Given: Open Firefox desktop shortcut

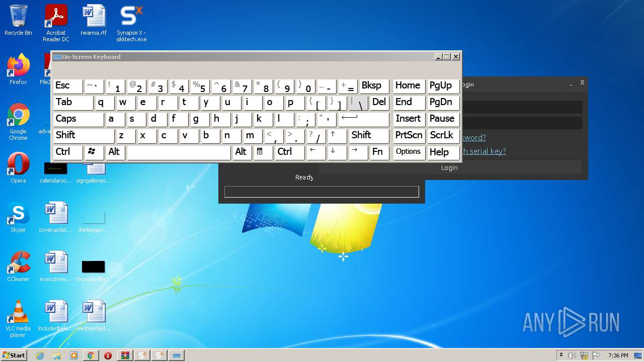Looking at the screenshot, I should click(18, 69).
